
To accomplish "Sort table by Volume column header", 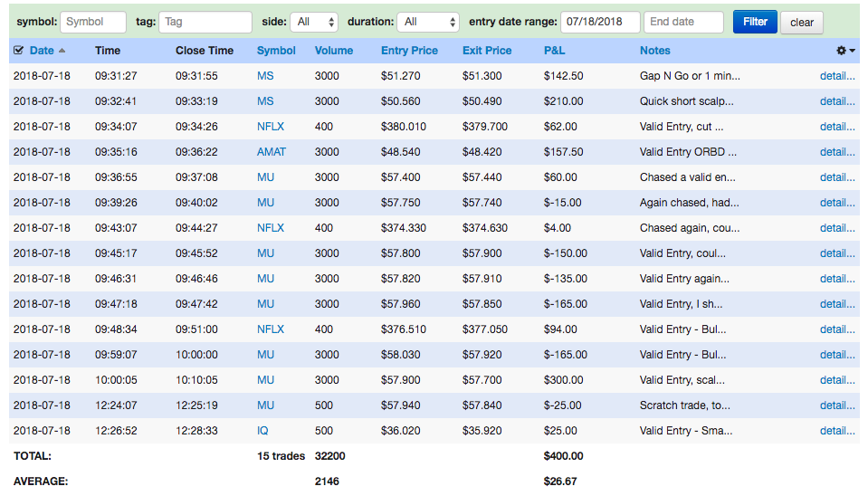I will pos(334,51).
